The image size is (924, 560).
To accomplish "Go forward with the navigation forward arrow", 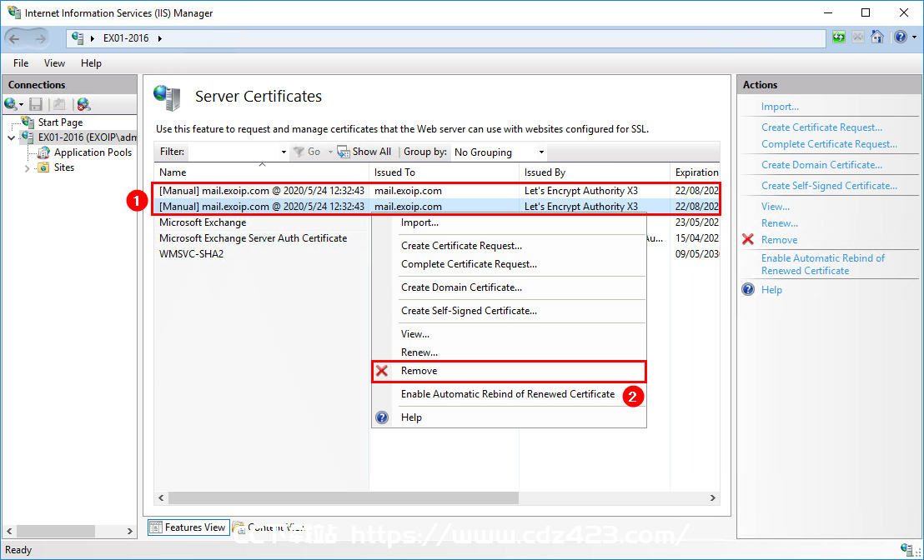I will 40,39.
